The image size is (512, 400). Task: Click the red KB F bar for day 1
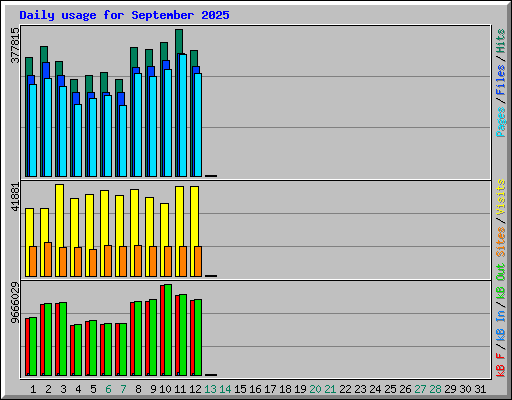coord(27,347)
